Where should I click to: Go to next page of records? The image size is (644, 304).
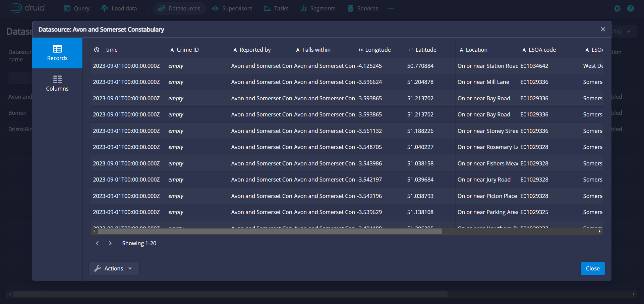tap(110, 243)
